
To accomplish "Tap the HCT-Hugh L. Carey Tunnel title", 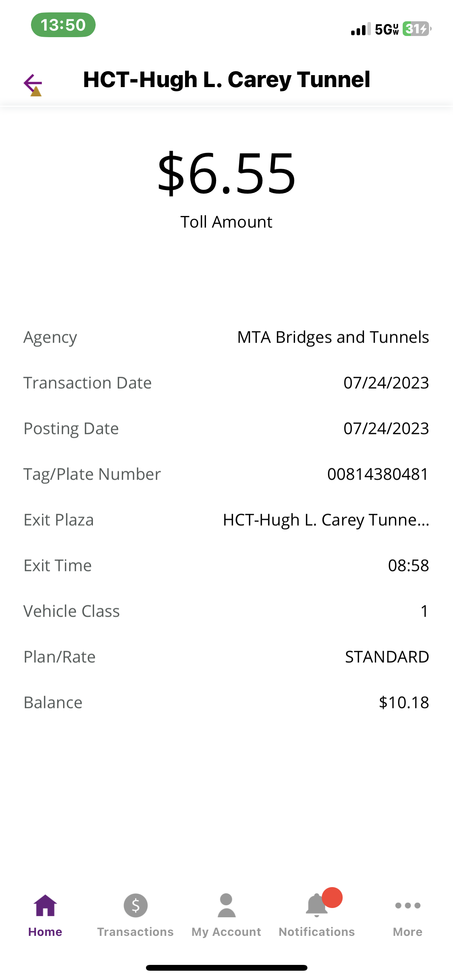I will [x=226, y=80].
